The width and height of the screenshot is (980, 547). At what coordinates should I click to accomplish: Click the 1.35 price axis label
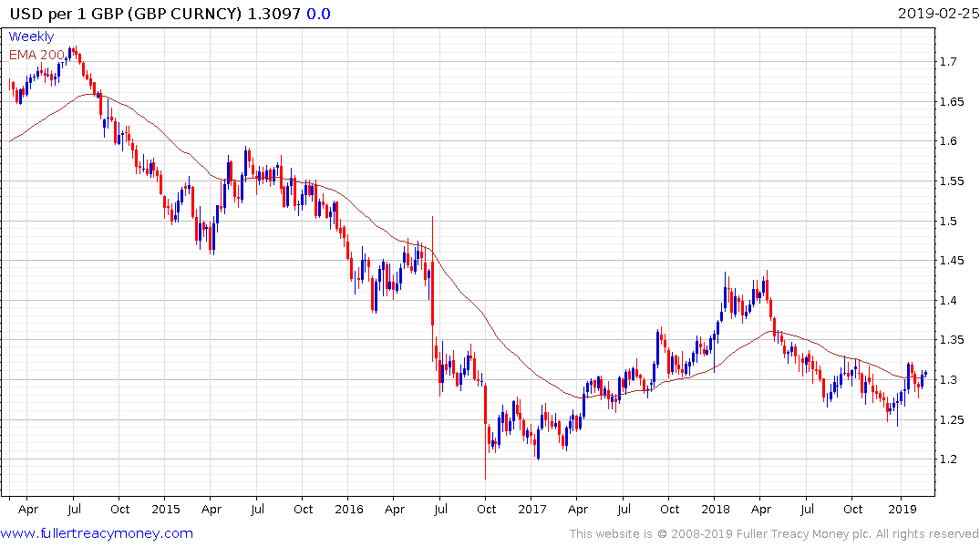952,340
